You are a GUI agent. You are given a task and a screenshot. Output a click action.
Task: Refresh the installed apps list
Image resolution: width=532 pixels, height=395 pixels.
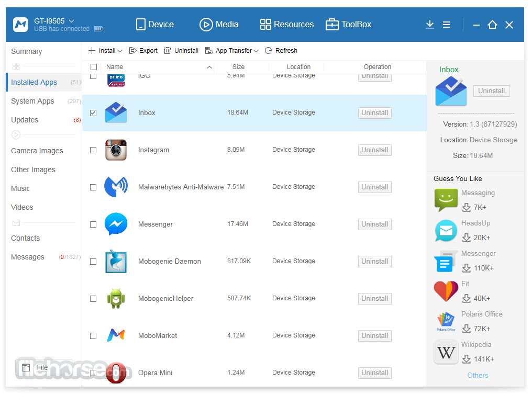pos(281,51)
